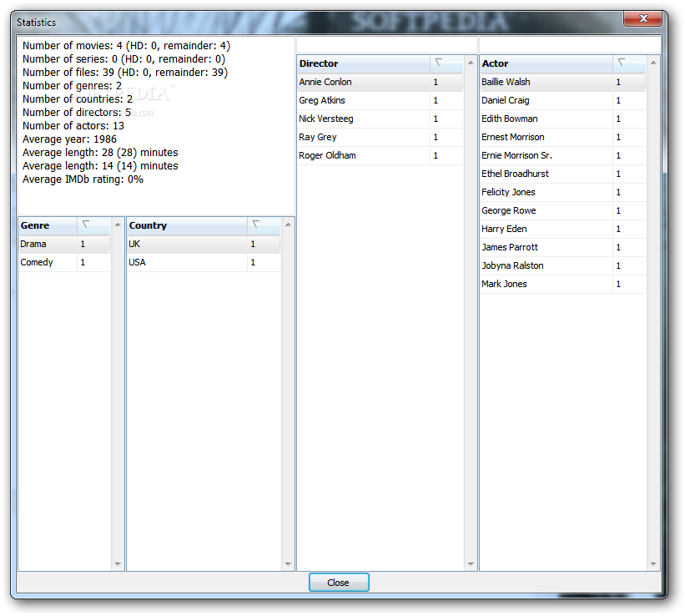Viewport: 685px width, 616px height.
Task: Select actor Ethel Broadhurst
Action: point(562,174)
